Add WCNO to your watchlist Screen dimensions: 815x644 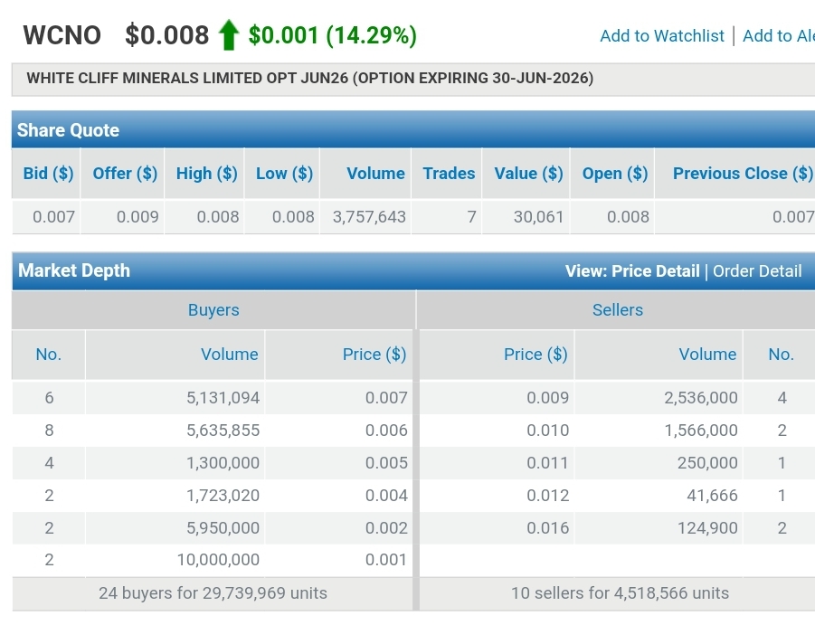661,36
